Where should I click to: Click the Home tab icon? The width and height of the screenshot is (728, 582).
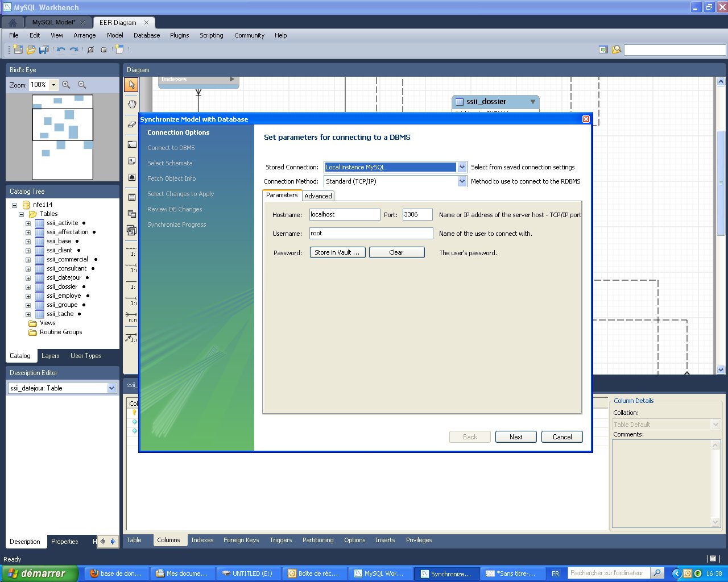pos(13,23)
